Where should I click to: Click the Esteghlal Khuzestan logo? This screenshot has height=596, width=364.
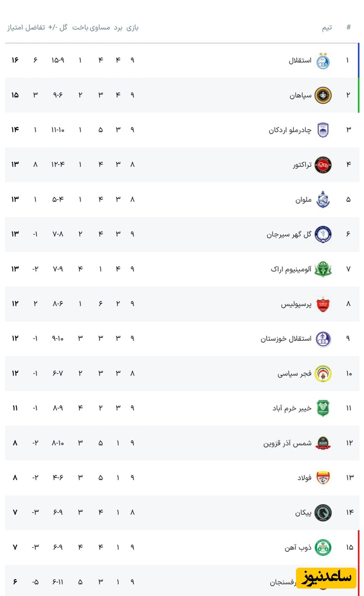tap(323, 339)
